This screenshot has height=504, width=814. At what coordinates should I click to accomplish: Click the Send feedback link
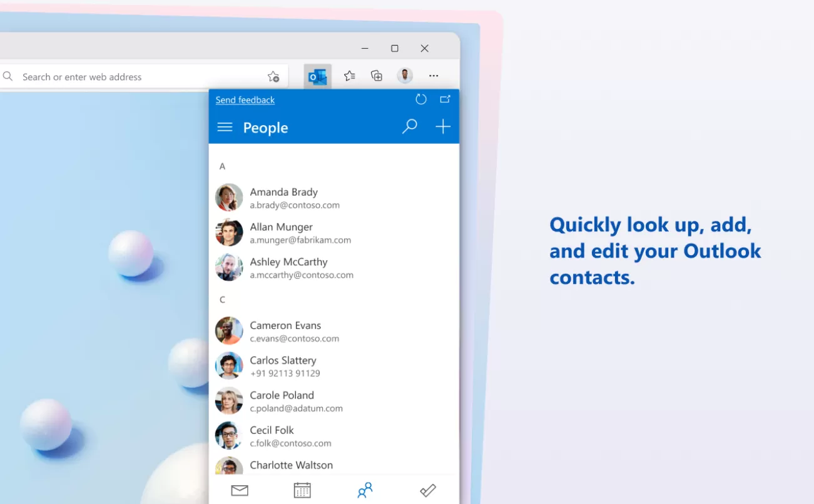[x=245, y=100]
